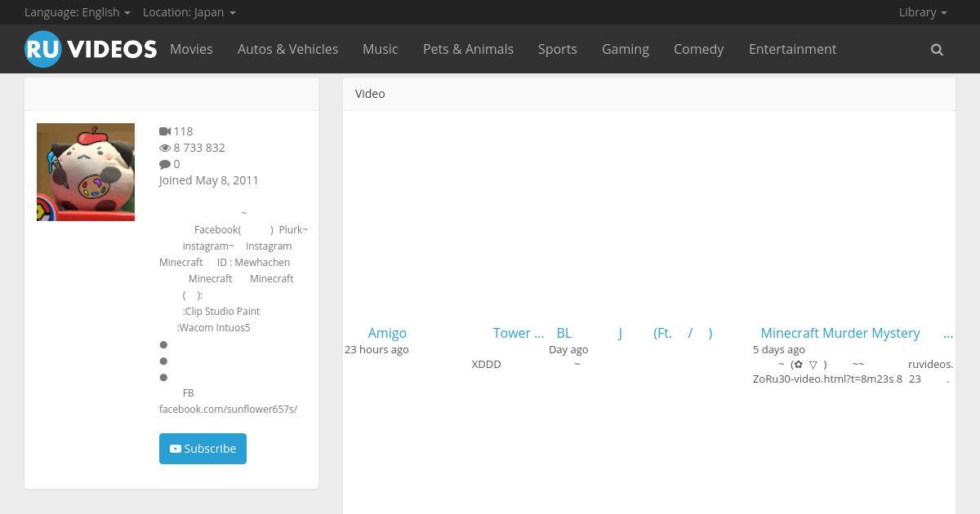Open the Entertainment category
The image size is (980, 514).
[792, 49]
